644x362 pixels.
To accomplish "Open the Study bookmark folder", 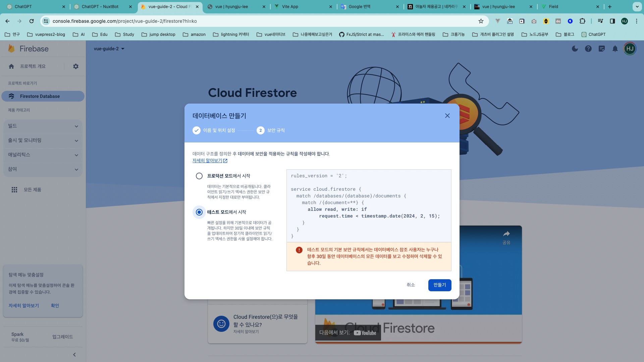I will (124, 34).
